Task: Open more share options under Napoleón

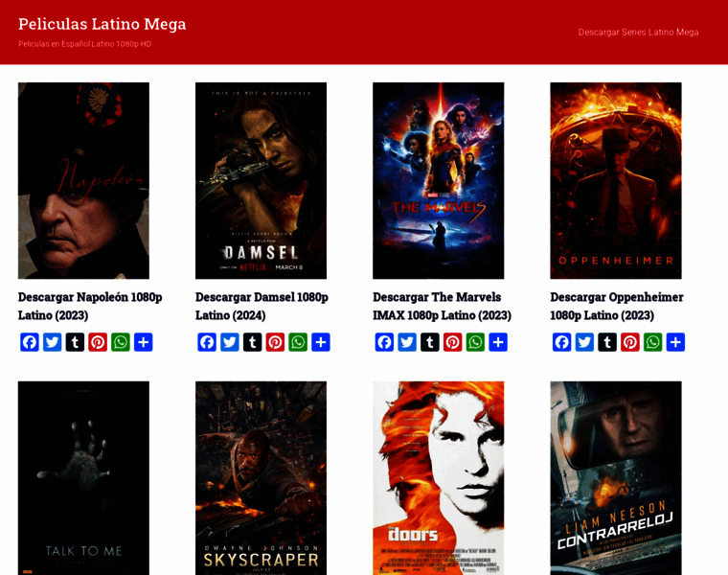Action: (143, 342)
